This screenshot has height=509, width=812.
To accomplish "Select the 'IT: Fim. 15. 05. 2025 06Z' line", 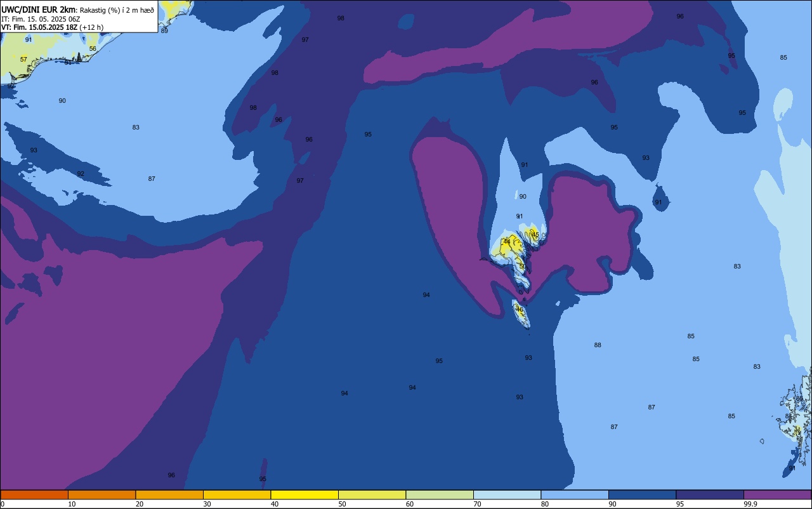I will pos(41,19).
